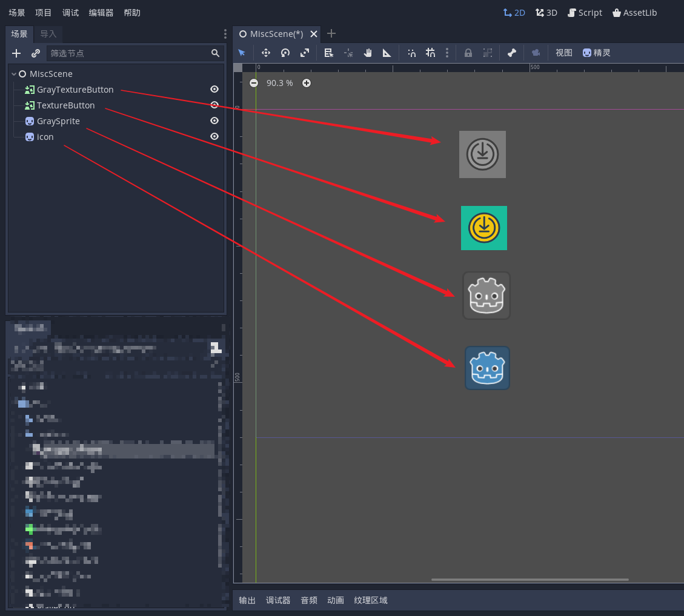Activate the Ruler measurement tool
Screen dimensions: 684x616
[x=387, y=53]
